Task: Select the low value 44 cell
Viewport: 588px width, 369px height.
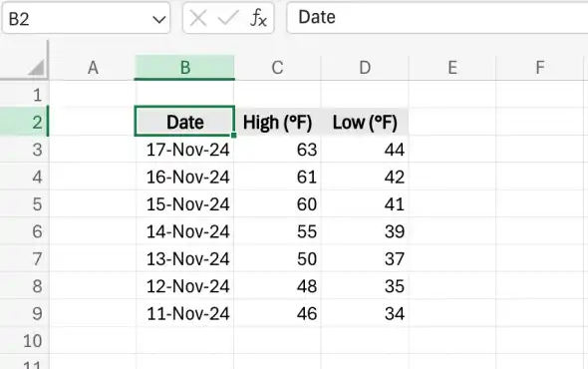Action: click(x=365, y=150)
